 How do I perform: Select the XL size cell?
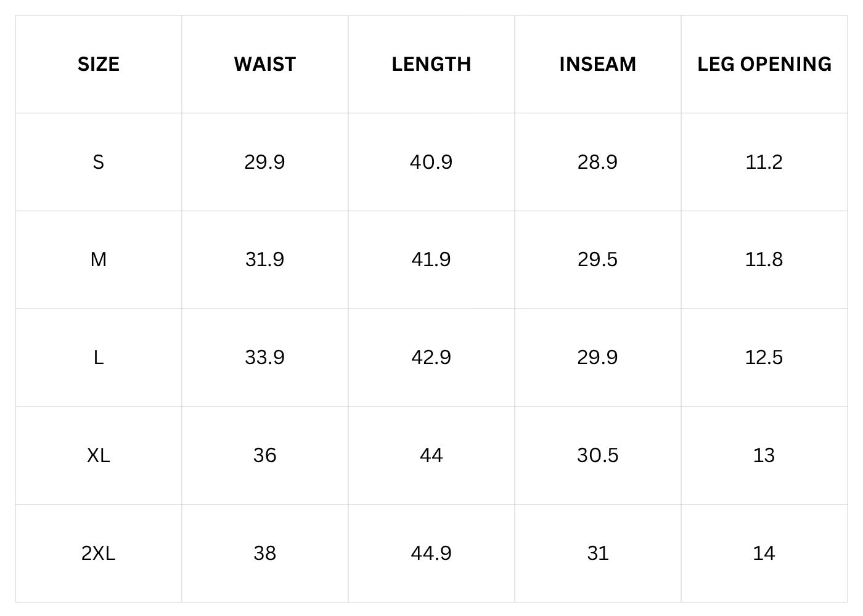(99, 455)
